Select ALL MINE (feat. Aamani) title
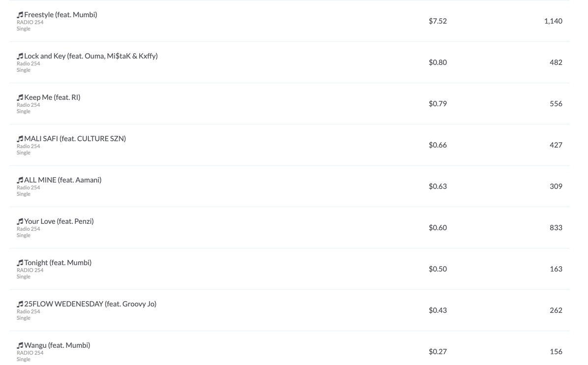 pyautogui.click(x=63, y=180)
